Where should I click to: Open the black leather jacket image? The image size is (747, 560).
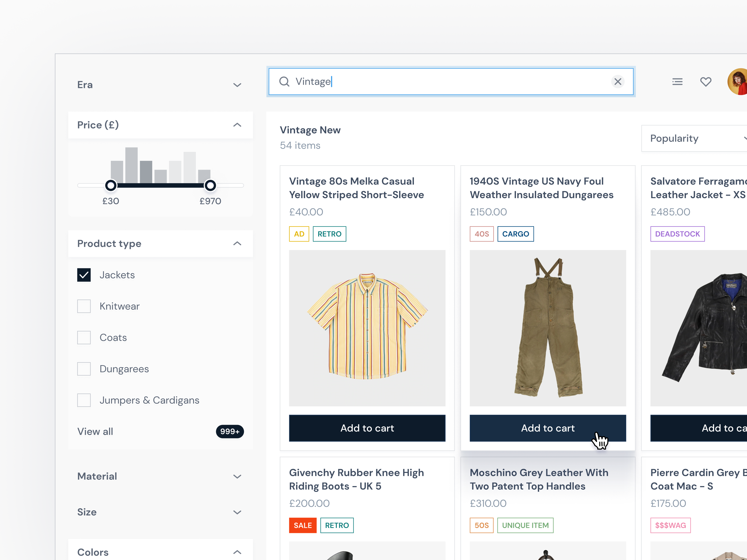(x=699, y=328)
